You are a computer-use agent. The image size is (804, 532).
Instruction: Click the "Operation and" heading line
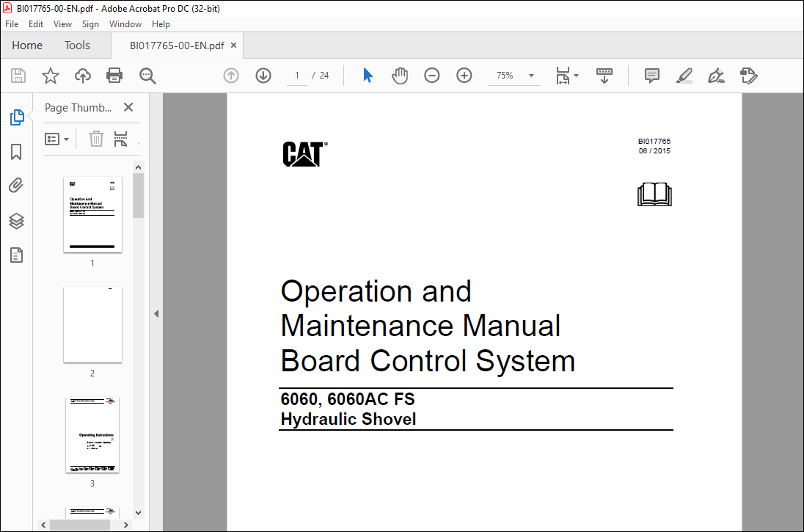[x=376, y=291]
